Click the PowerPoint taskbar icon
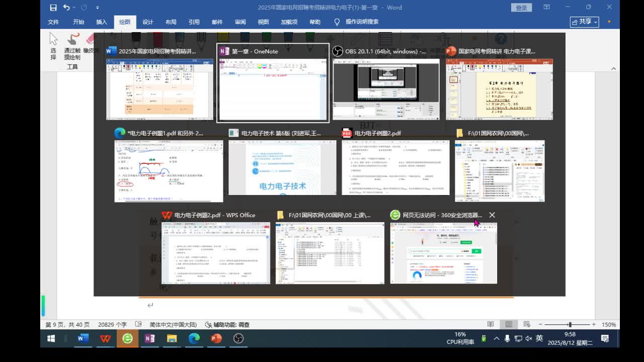The image size is (644, 362). pos(216,338)
